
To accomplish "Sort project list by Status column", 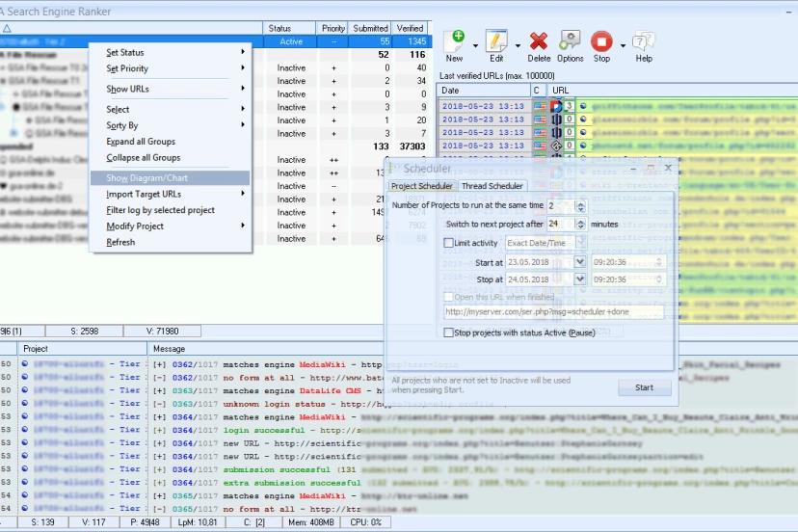I will pyautogui.click(x=289, y=29).
